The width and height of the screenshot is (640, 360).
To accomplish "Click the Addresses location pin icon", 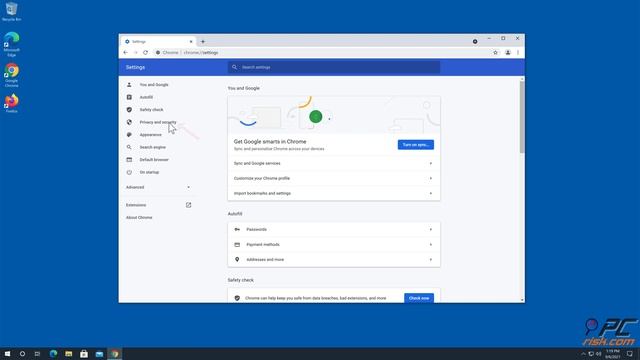I will (237, 260).
